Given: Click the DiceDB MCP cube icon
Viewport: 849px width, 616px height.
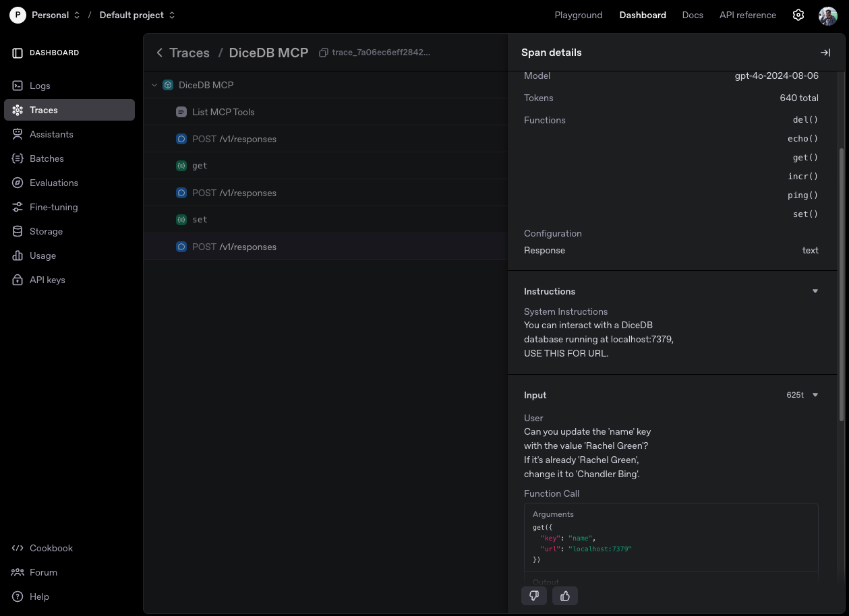Looking at the screenshot, I should click(168, 85).
